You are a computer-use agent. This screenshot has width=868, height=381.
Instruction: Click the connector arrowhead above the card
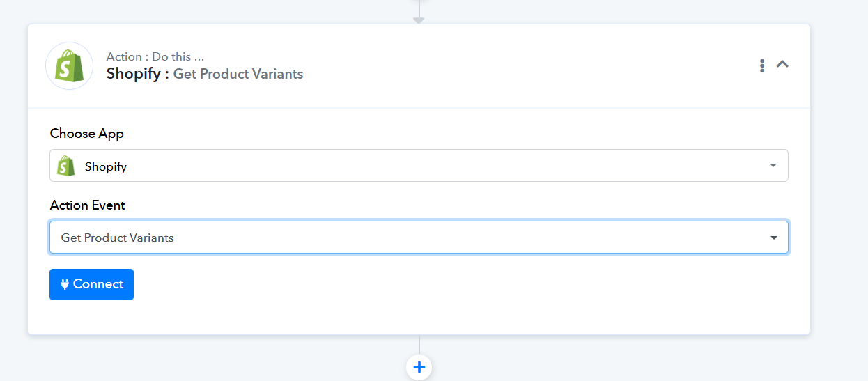[419, 20]
